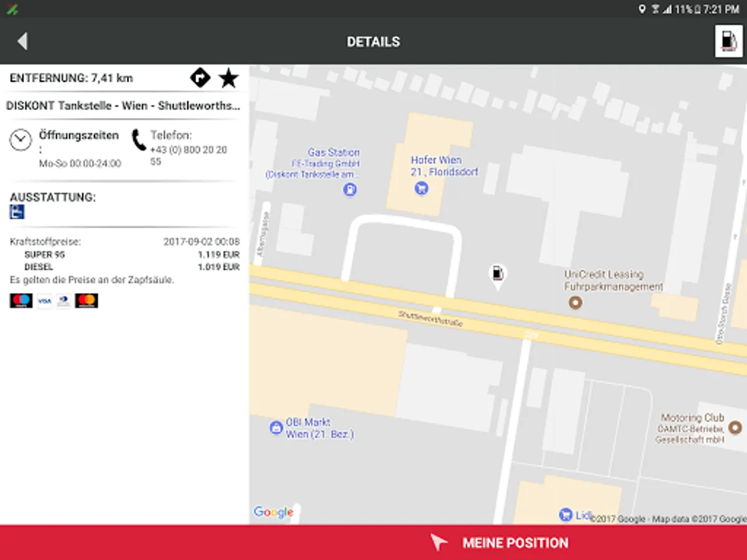Tap the Mastercard logo

click(x=87, y=301)
